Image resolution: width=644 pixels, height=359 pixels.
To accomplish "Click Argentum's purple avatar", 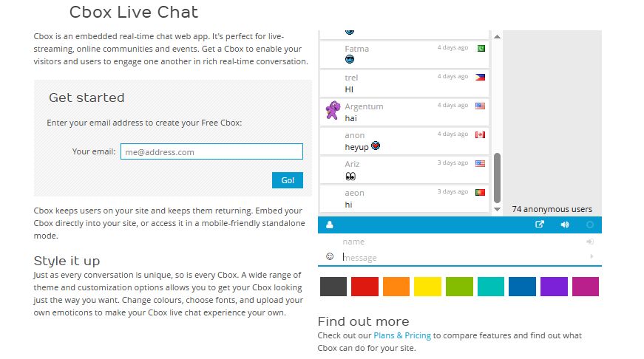I will point(332,112).
